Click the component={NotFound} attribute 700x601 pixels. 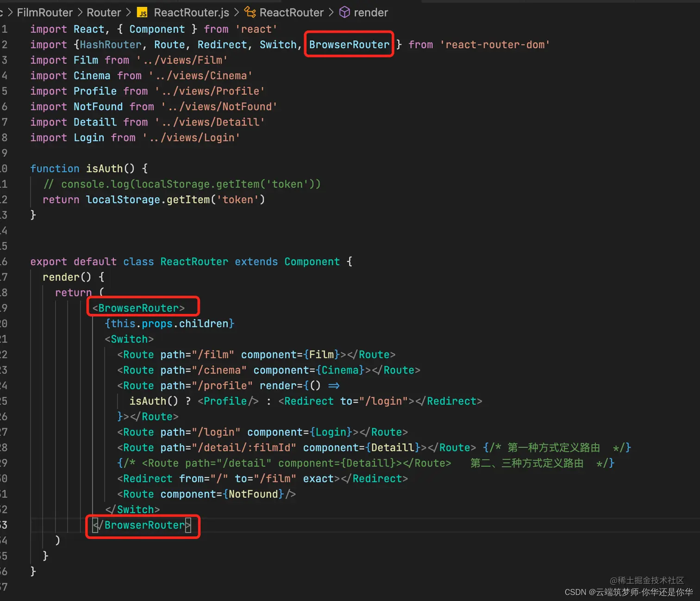(x=222, y=494)
